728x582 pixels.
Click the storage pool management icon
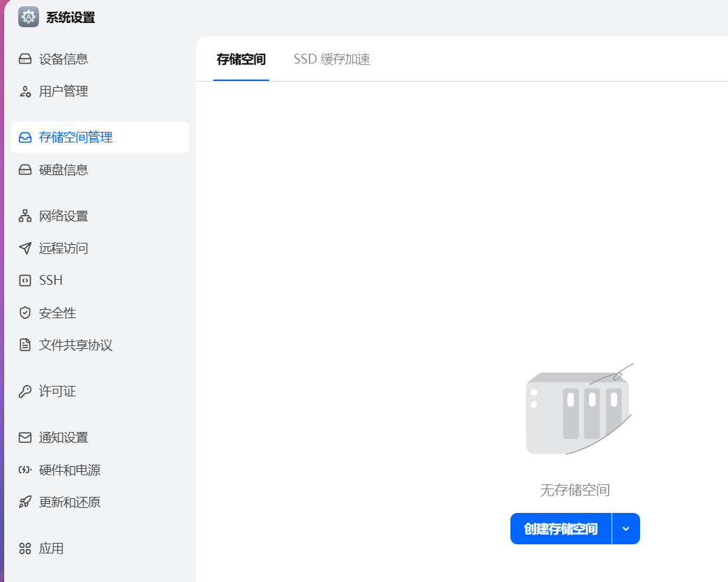[24, 137]
